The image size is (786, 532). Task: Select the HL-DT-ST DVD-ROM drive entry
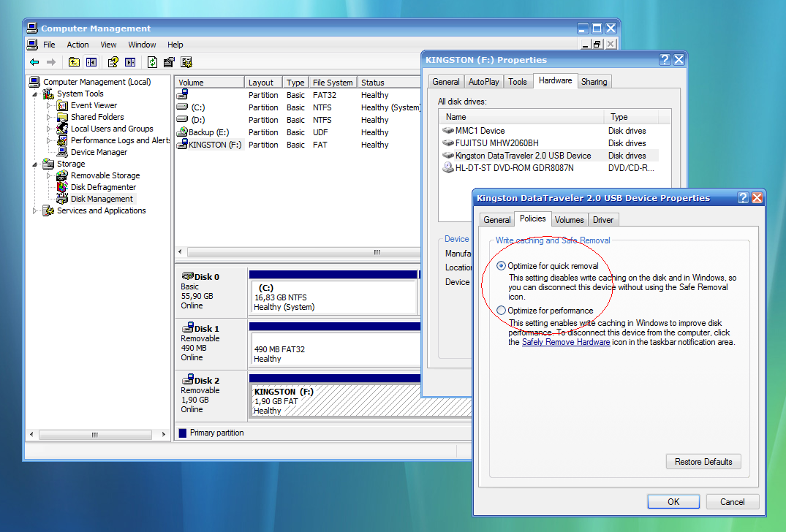click(x=514, y=168)
